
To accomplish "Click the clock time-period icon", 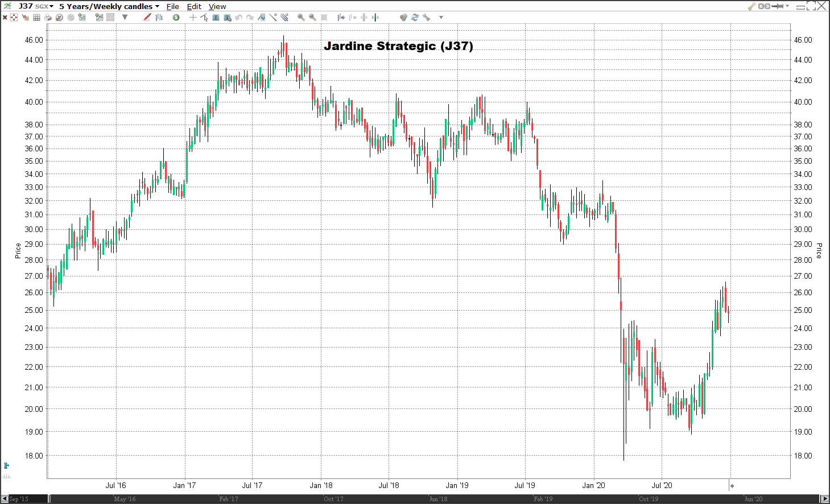I will [x=59, y=17].
